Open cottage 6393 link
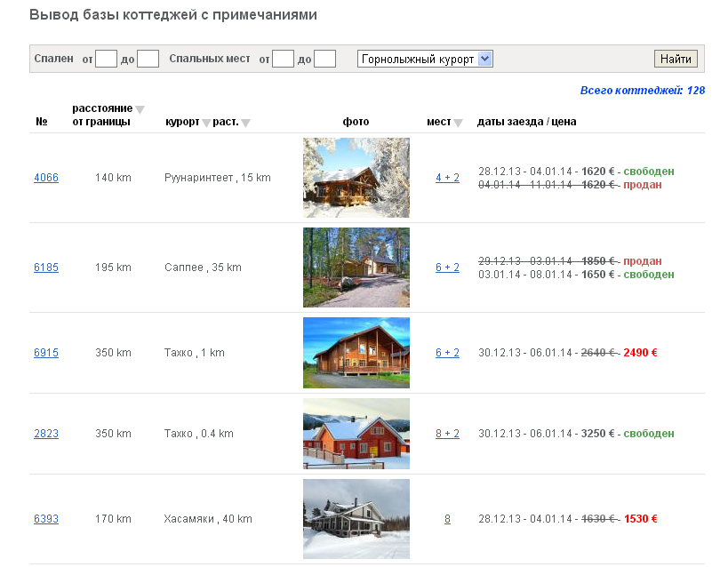This screenshot has width=728, height=567. coord(46,519)
